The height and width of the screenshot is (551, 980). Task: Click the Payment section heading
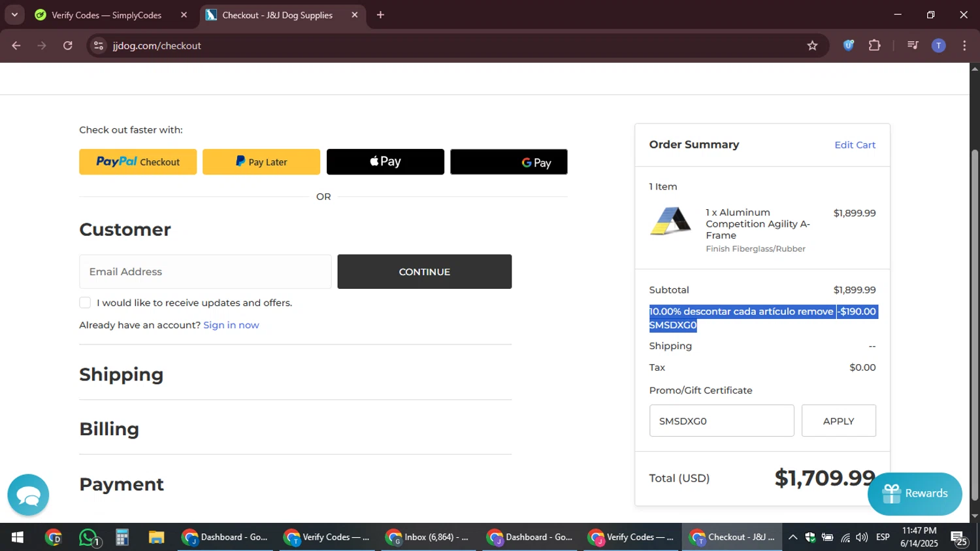pos(122,484)
